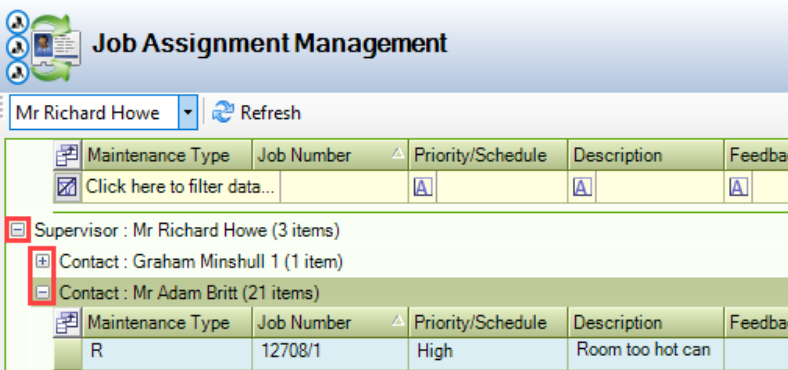Collapse Contact Mr Adam Britt group
The image size is (788, 370).
click(x=43, y=292)
